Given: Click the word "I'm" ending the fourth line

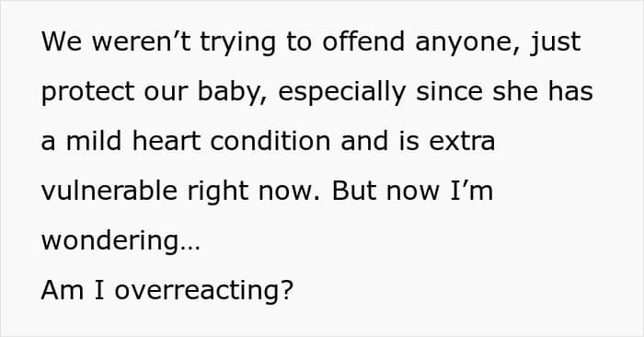Looking at the screenshot, I should pos(471,191).
